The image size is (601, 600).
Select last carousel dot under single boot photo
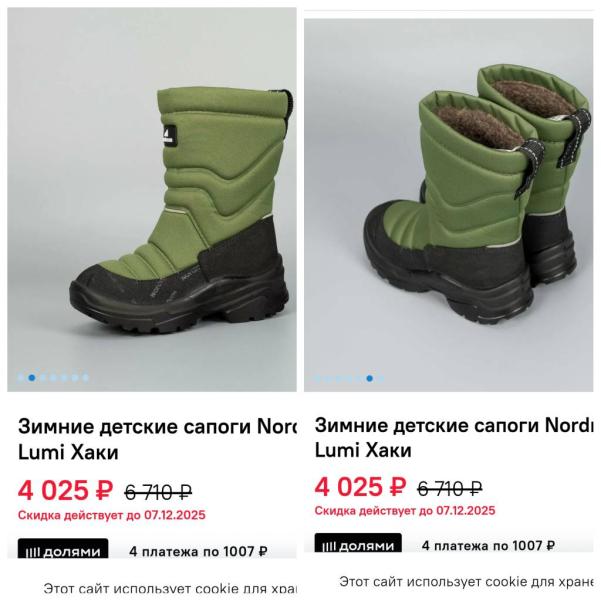(85, 378)
